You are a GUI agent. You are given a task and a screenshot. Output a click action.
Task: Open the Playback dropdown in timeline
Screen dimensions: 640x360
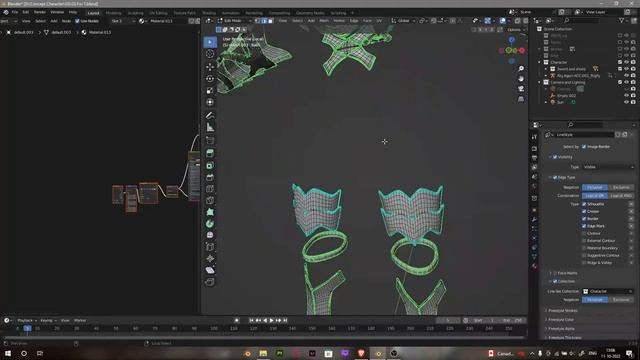pyautogui.click(x=27, y=320)
